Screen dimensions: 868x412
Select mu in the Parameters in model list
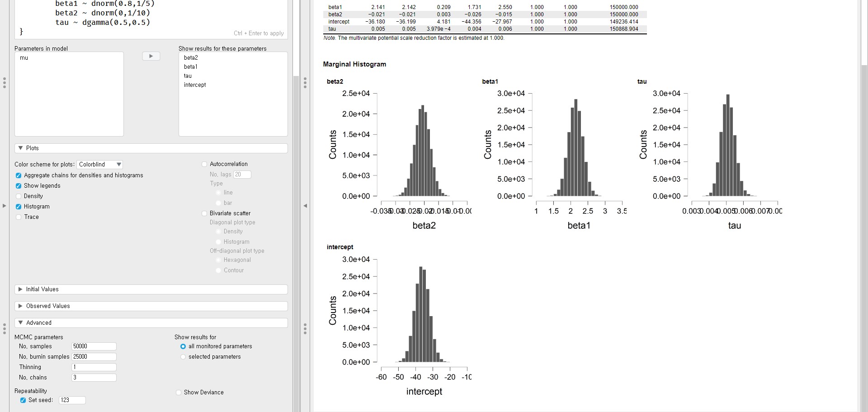[x=24, y=58]
